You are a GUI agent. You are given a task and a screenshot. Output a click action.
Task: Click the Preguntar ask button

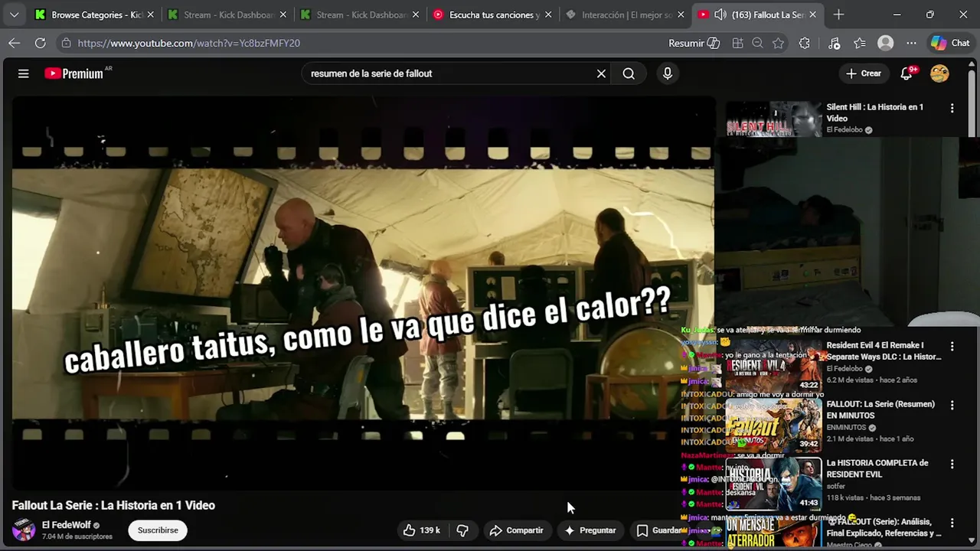pos(590,530)
